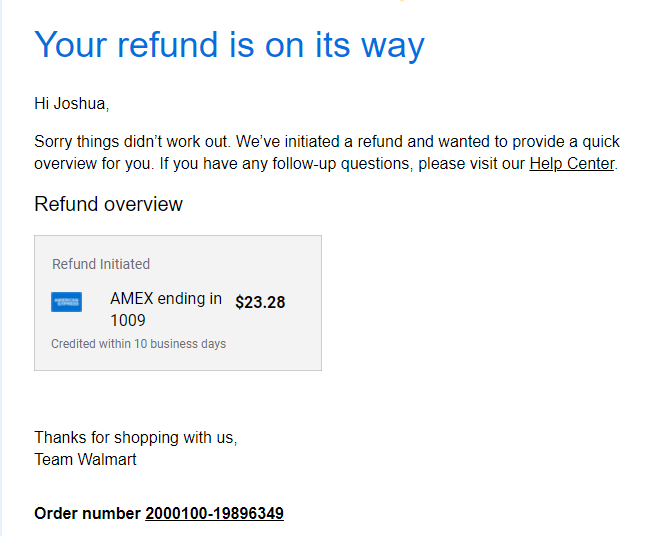Click the card digits 1009
The width and height of the screenshot is (670, 536).
click(128, 321)
